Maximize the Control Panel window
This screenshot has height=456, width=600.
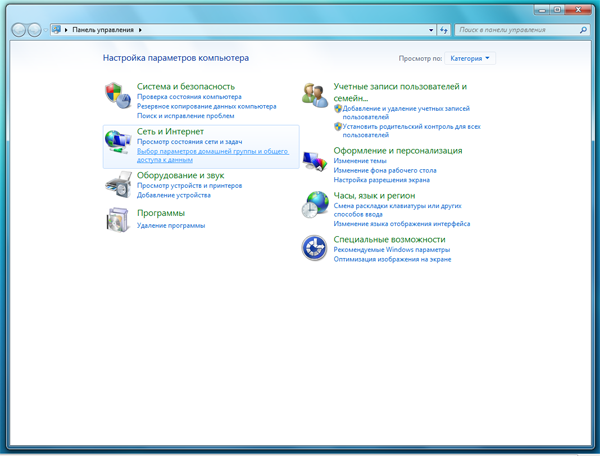click(557, 10)
